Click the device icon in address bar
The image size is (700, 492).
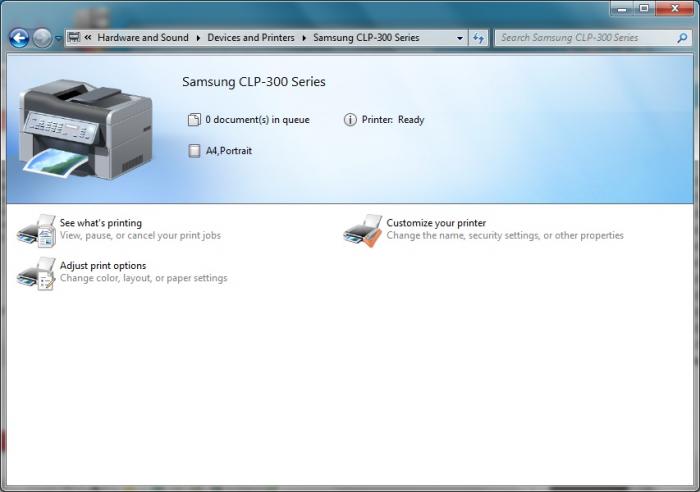tap(74, 38)
